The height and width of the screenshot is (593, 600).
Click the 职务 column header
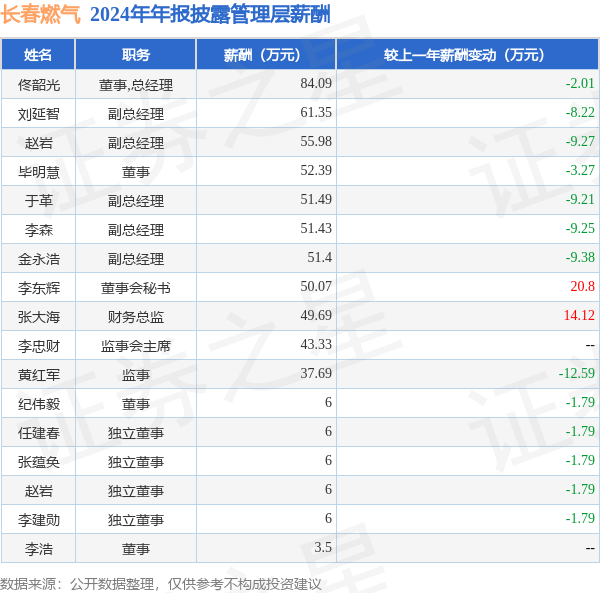pos(136,55)
